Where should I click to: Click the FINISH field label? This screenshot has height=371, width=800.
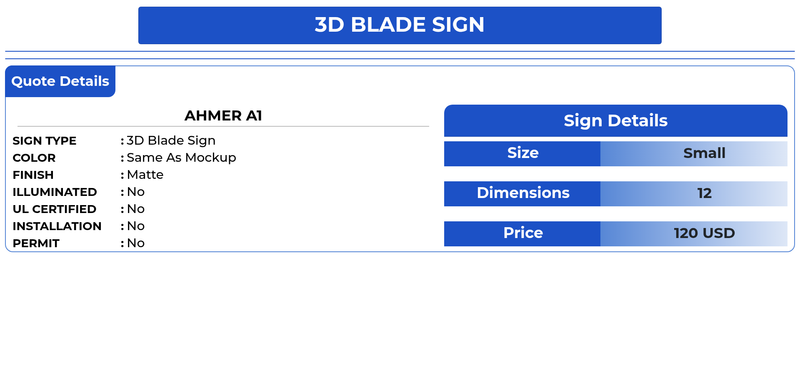33,175
